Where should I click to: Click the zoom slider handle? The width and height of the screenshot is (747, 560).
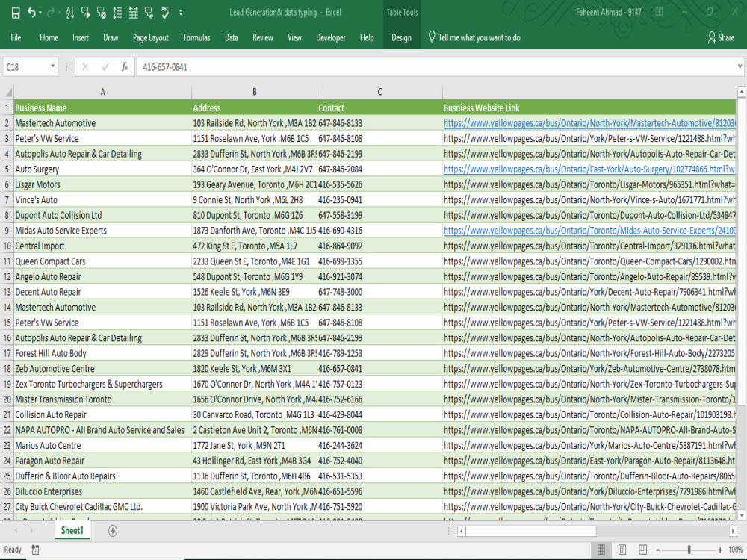pyautogui.click(x=689, y=550)
